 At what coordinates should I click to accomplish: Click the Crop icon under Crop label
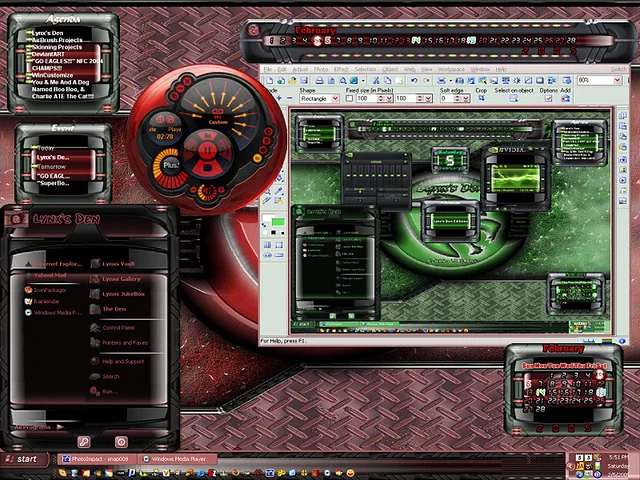[482, 98]
